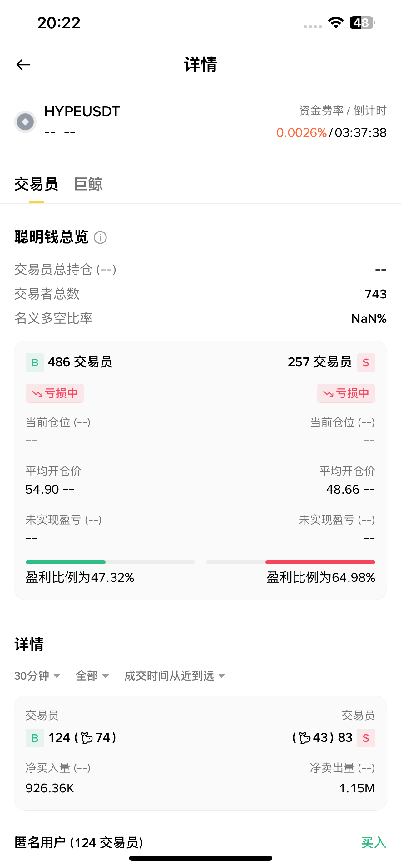This screenshot has width=401, height=868.
Task: Tap the B badge next to 124
Action: (x=35, y=738)
